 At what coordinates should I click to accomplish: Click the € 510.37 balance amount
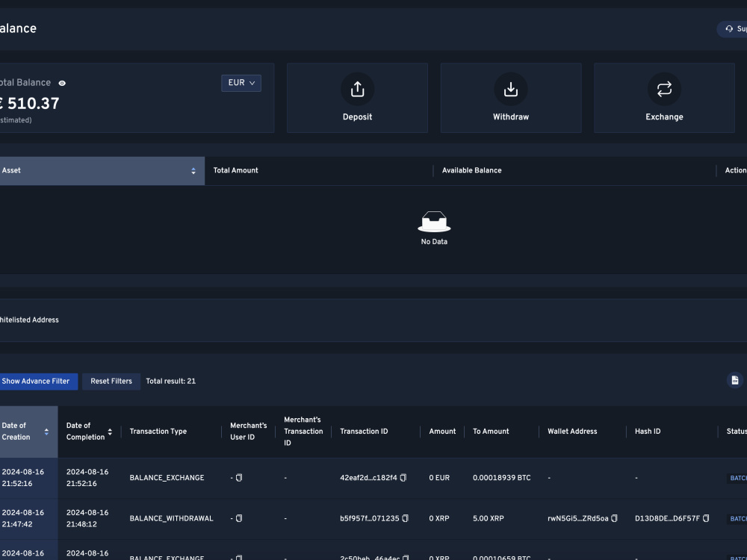click(x=30, y=103)
